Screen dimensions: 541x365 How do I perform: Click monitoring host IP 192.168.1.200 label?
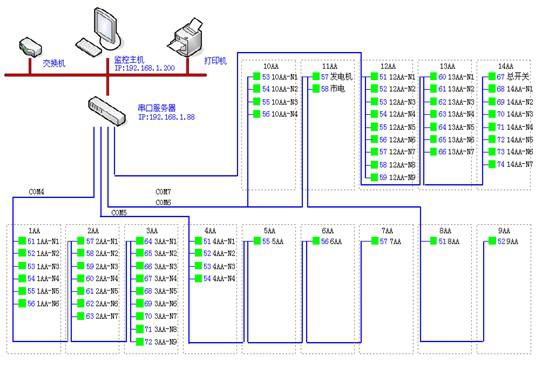point(145,68)
